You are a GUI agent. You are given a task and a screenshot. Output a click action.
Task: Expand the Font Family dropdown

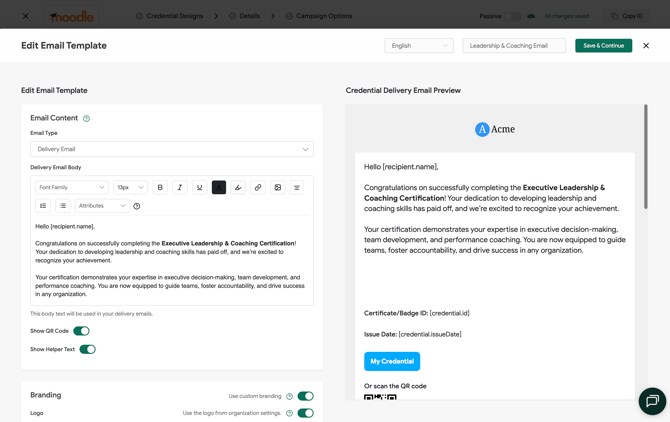(x=72, y=188)
